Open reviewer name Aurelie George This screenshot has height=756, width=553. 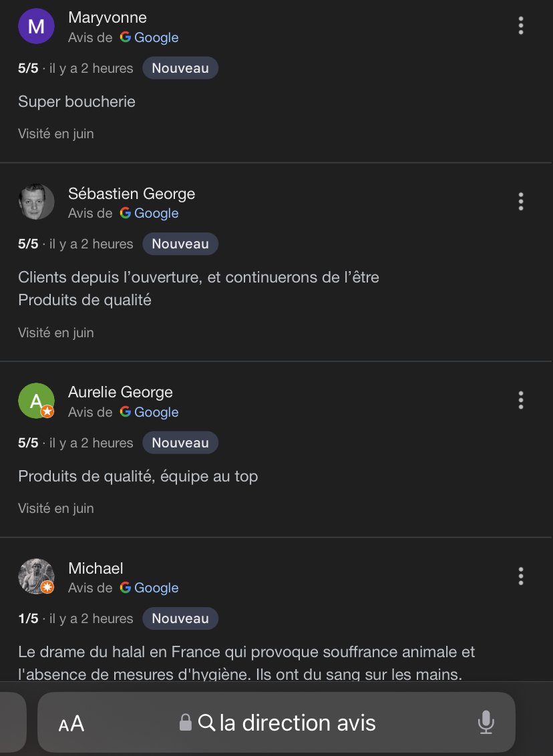(x=120, y=392)
